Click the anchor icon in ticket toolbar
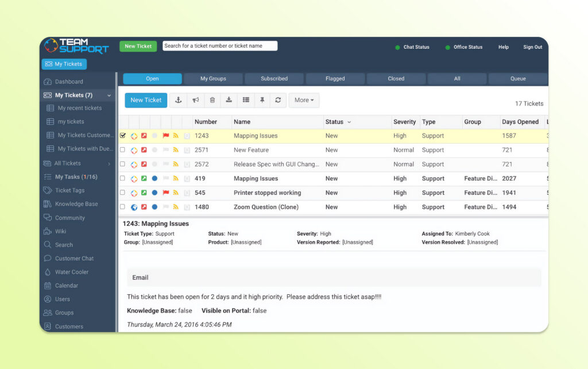This screenshot has height=369, width=588. click(179, 100)
